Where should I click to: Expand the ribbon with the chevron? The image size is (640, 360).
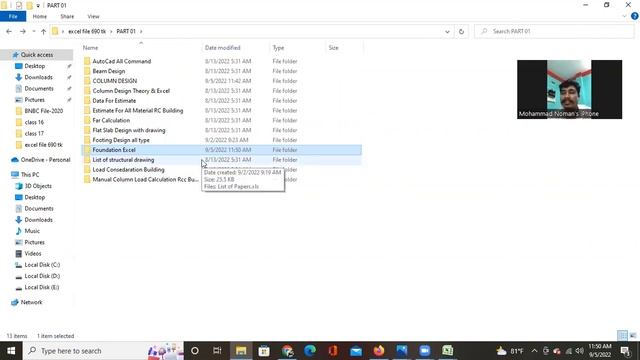click(x=624, y=16)
